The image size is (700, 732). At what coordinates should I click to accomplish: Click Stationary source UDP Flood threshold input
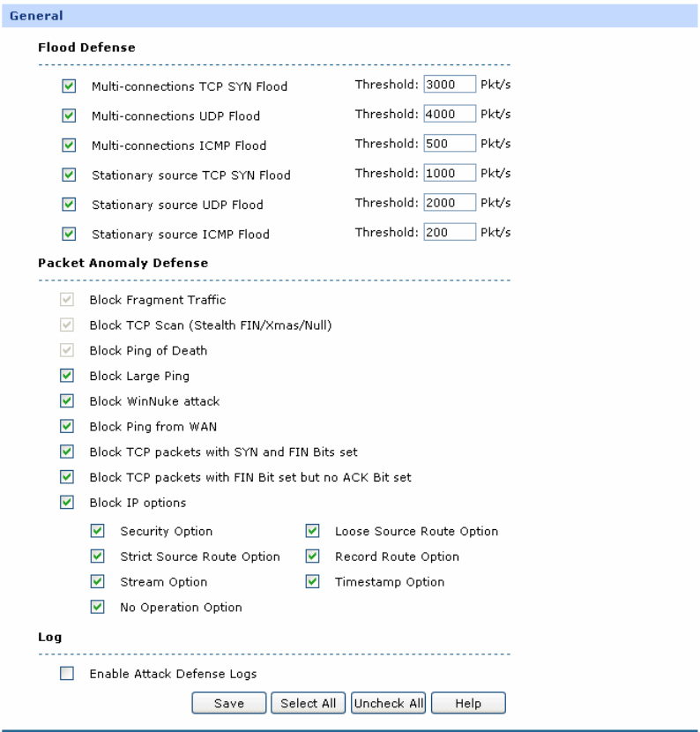click(x=450, y=204)
